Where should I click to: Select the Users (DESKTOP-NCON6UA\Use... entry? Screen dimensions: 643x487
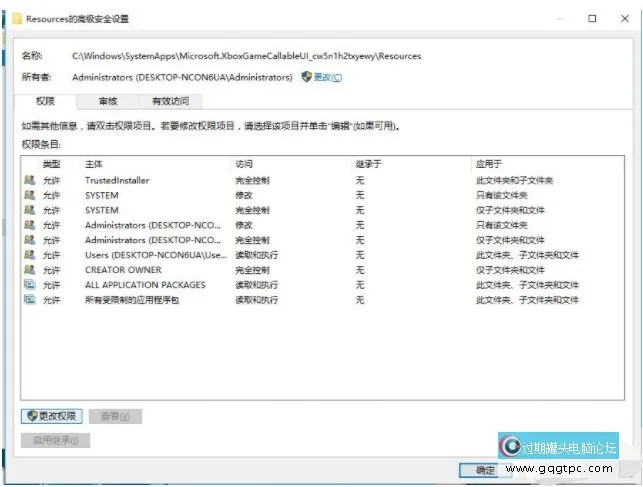(x=322, y=255)
